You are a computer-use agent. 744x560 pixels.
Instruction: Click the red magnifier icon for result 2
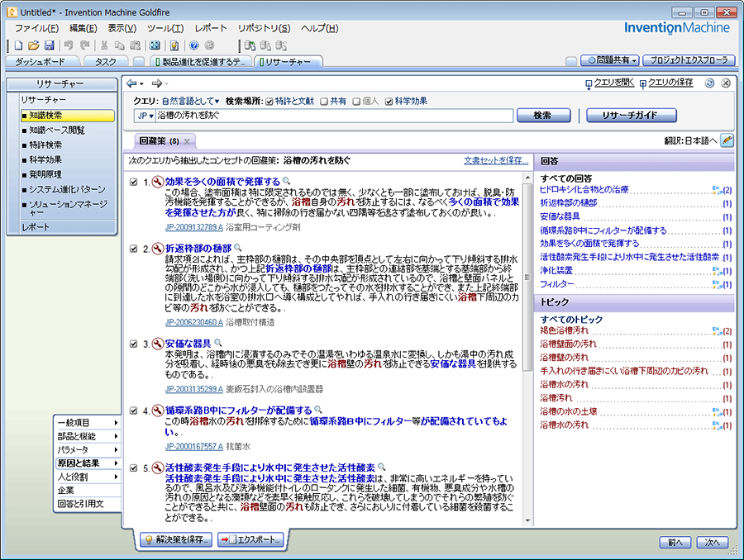tap(158, 249)
